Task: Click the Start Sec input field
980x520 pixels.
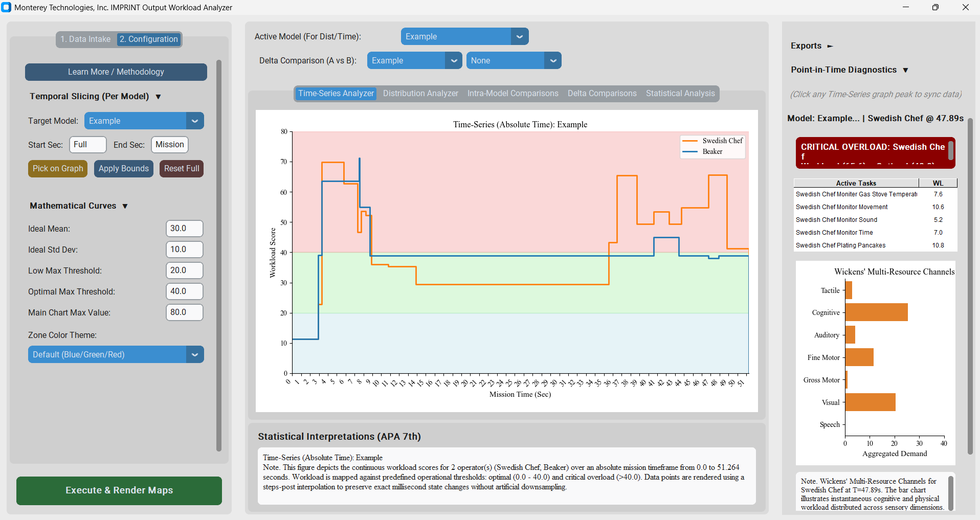Action: (88, 145)
